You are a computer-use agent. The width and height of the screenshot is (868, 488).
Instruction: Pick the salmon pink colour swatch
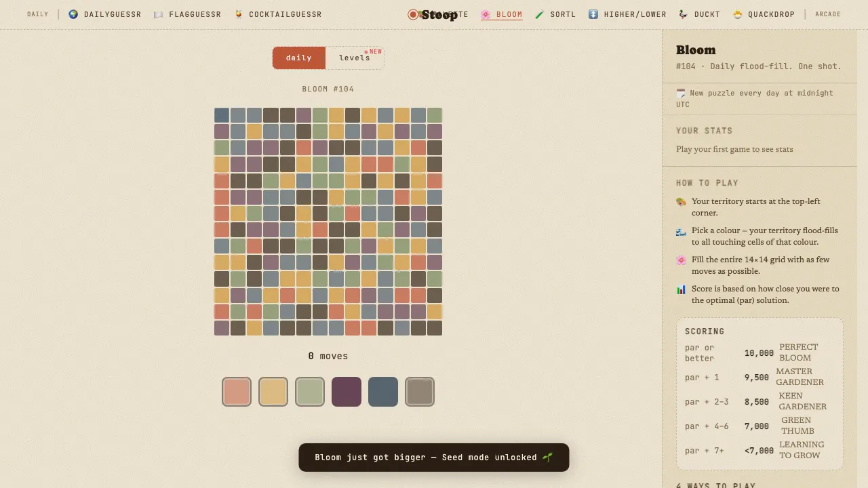pyautogui.click(x=237, y=392)
